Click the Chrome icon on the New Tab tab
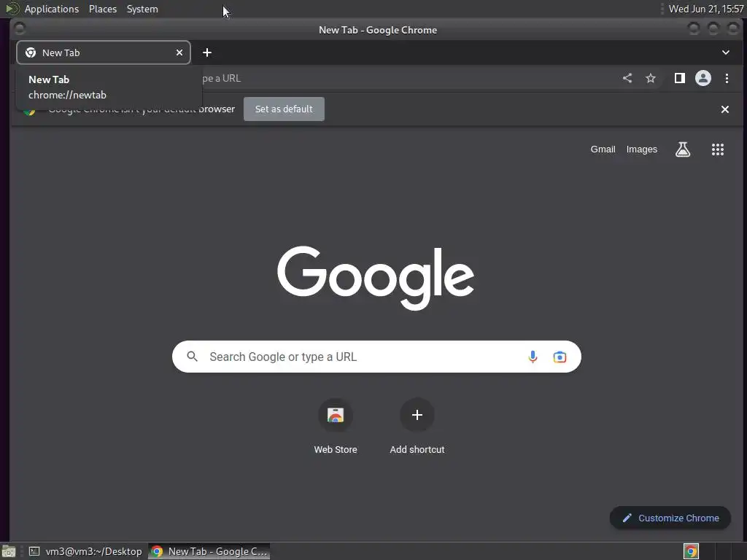Screen dimensions: 747x560 point(31,52)
